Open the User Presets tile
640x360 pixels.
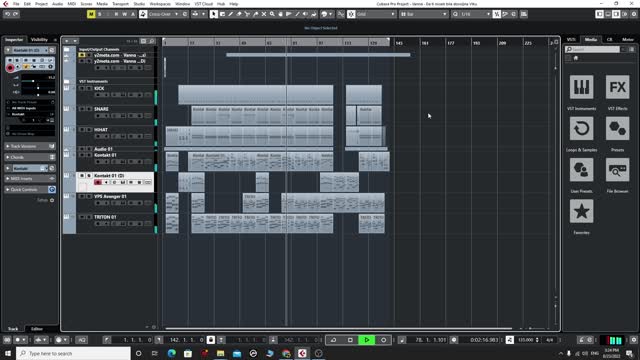click(x=581, y=170)
